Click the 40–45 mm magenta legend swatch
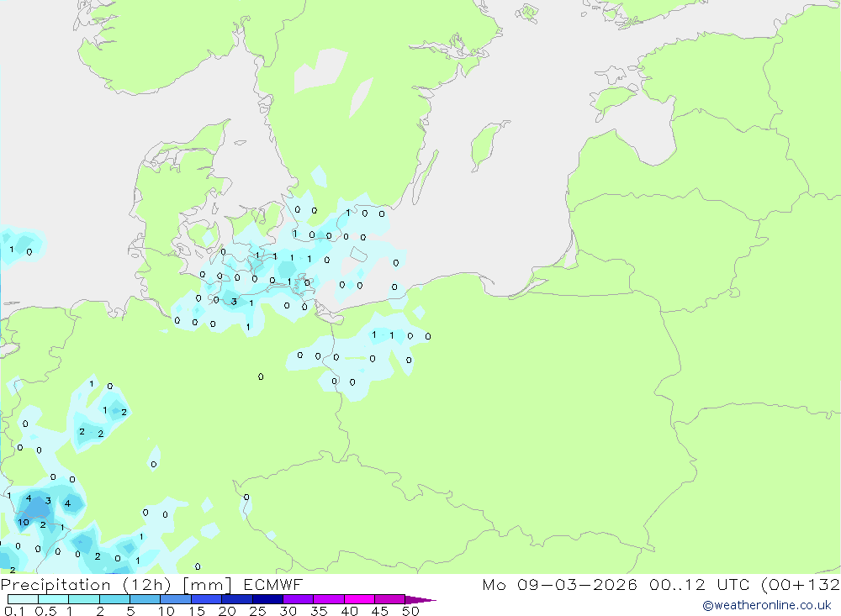This screenshot has height=616, width=841. (359, 599)
